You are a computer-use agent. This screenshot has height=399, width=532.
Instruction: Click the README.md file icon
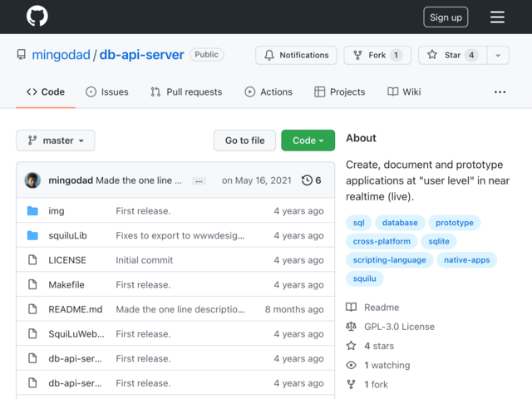pos(32,309)
